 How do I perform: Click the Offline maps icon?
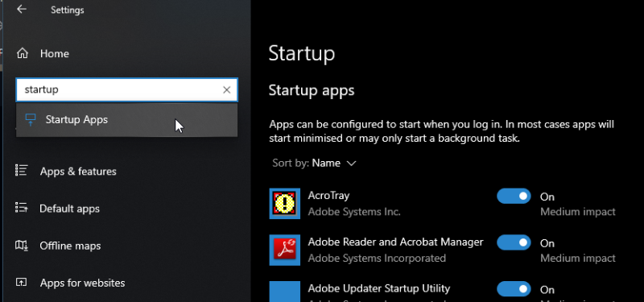[x=22, y=246]
